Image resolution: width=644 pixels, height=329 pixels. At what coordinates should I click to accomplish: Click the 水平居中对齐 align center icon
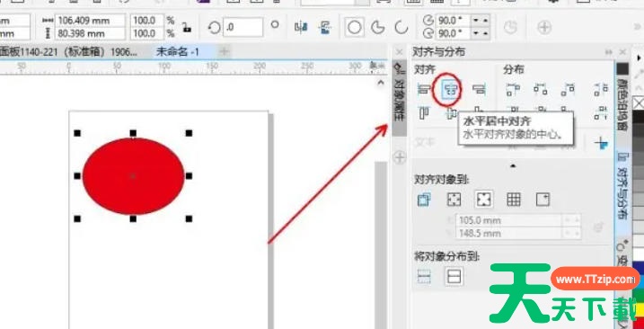tap(451, 89)
